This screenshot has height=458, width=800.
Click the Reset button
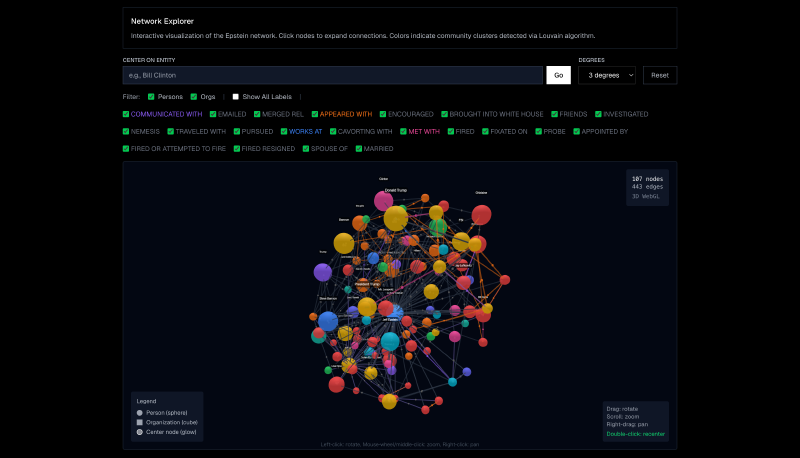pyautogui.click(x=660, y=75)
